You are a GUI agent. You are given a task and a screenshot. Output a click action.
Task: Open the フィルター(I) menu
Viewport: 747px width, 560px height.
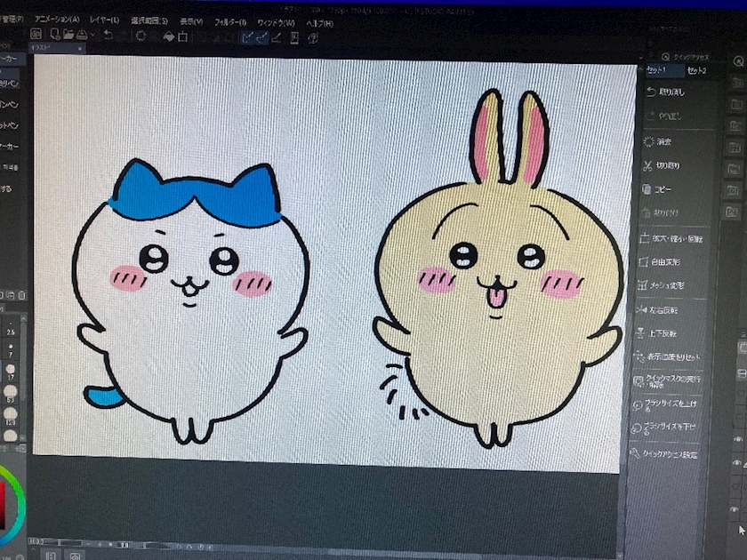click(x=230, y=22)
